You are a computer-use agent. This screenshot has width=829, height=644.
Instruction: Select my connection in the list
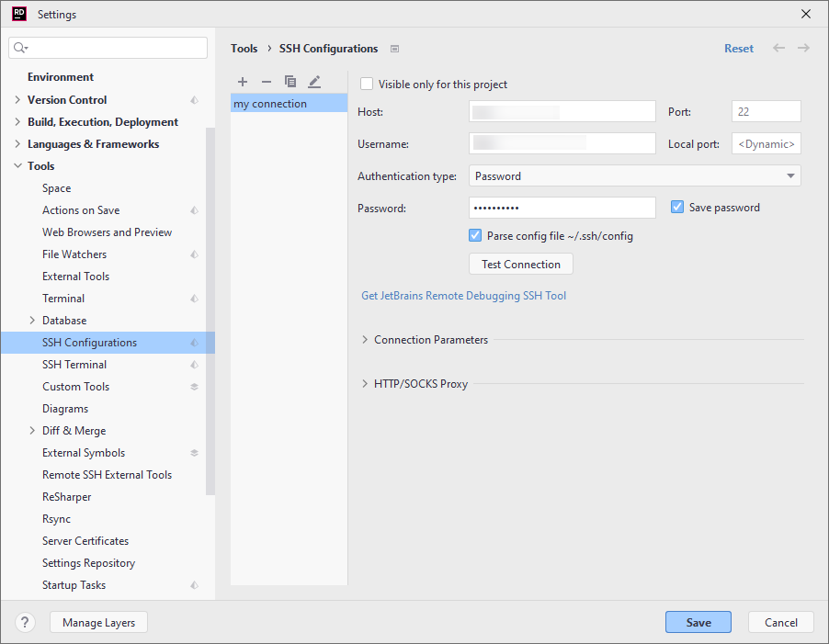pyautogui.click(x=267, y=103)
